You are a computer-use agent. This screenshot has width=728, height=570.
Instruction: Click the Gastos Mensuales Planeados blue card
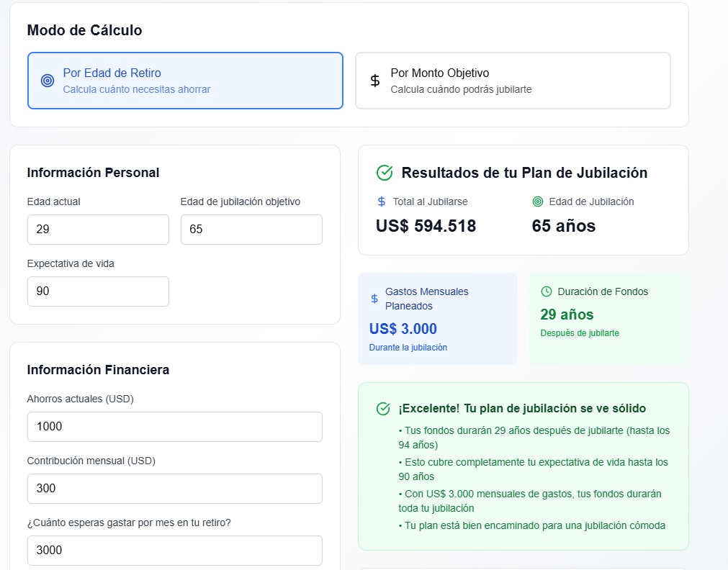coord(437,318)
